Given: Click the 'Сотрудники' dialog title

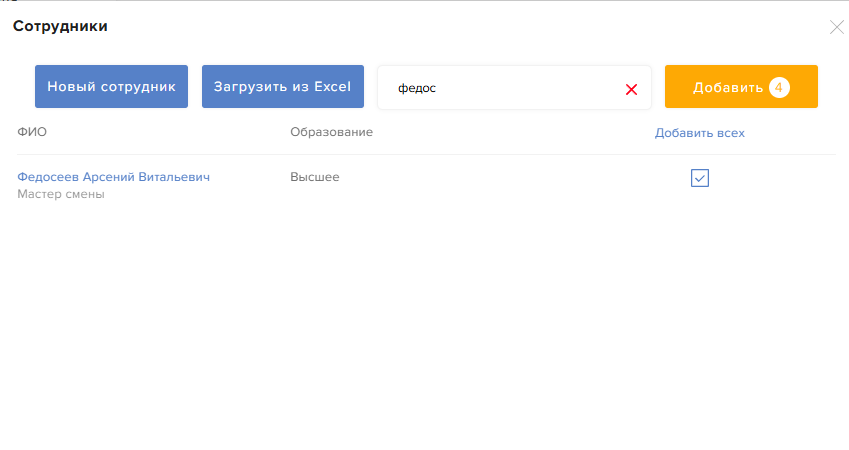Looking at the screenshot, I should click(60, 26).
